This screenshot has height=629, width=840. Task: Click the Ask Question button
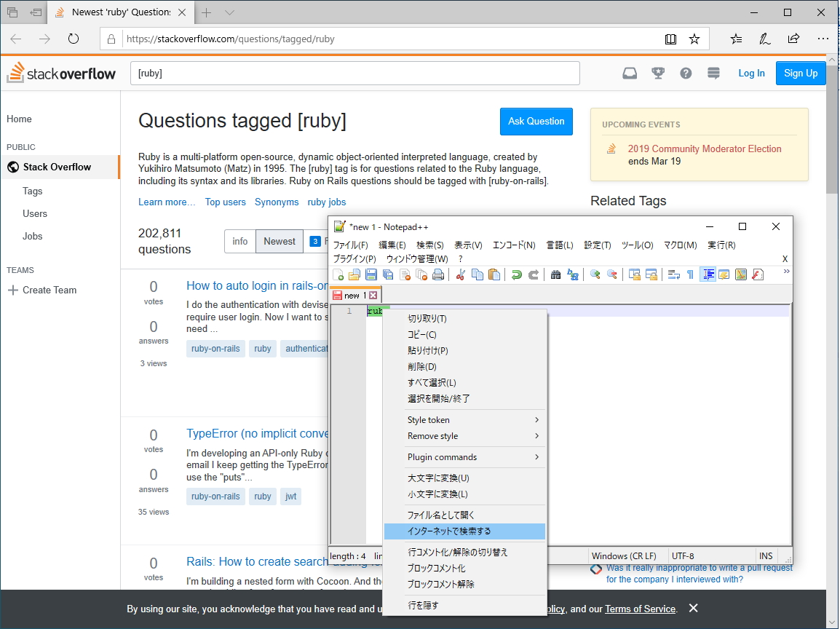coord(536,121)
